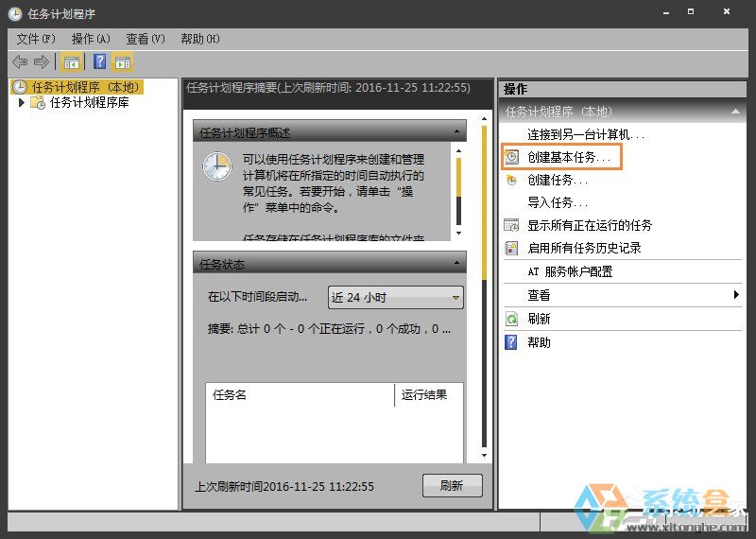Image resolution: width=756 pixels, height=539 pixels.
Task: Toggle the show/hide console tree toolbar icon
Action: pyautogui.click(x=72, y=61)
